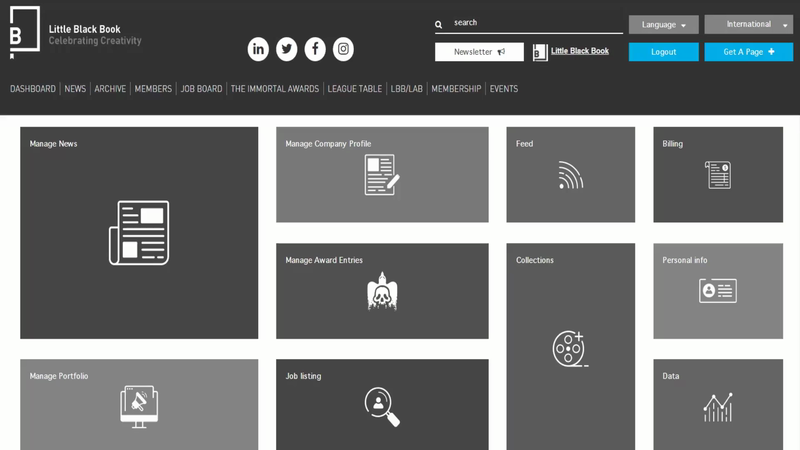Click the Get A Page button

tap(748, 52)
